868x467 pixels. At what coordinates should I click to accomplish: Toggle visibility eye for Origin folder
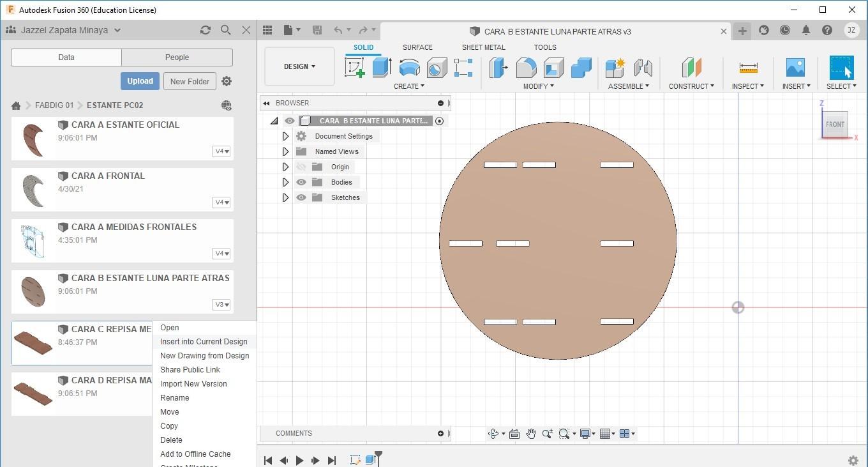click(301, 167)
